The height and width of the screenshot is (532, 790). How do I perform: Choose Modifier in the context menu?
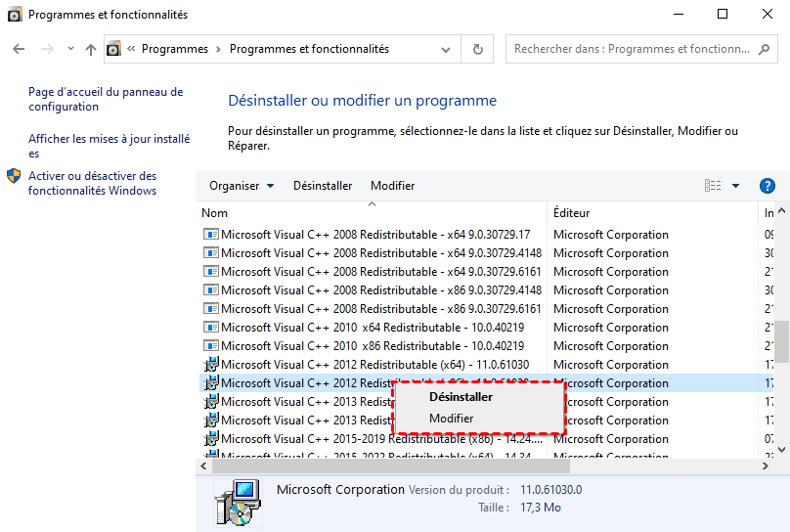(479, 419)
